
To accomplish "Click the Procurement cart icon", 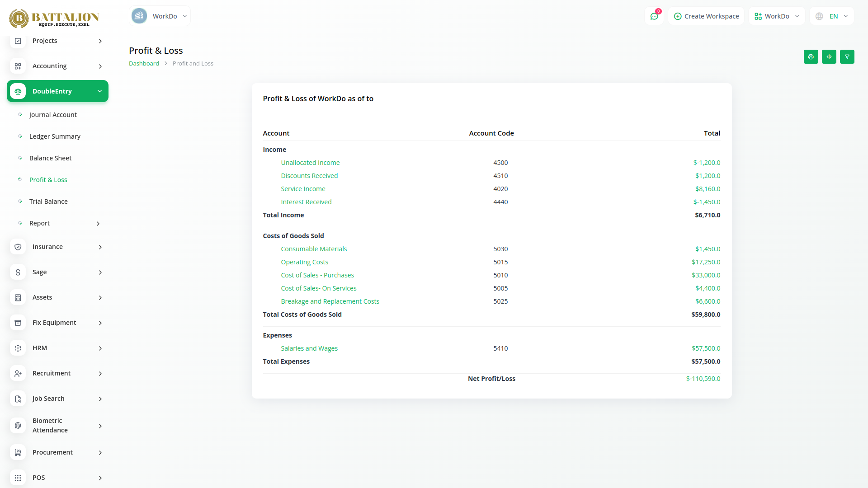I will 18,452.
